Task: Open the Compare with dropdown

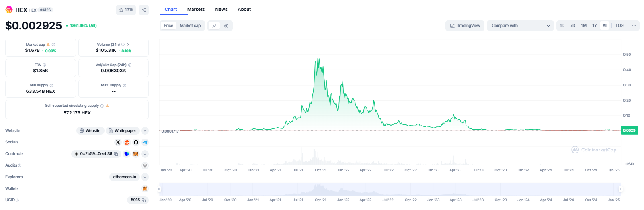Action: coord(521,26)
